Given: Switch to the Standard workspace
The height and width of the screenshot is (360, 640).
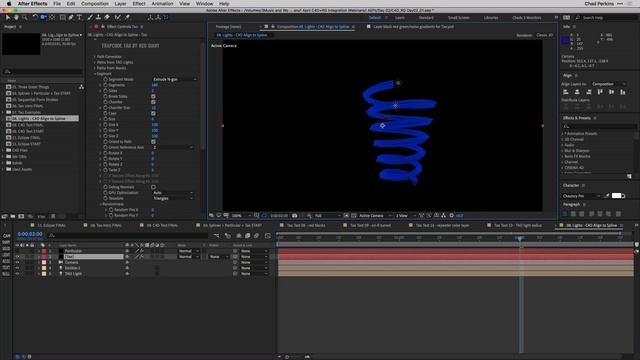Looking at the screenshot, I should (x=426, y=18).
